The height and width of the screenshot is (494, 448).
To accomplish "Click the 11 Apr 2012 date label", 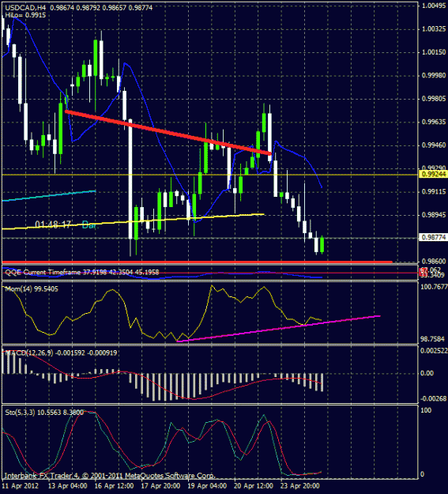I will pyautogui.click(x=21, y=485).
